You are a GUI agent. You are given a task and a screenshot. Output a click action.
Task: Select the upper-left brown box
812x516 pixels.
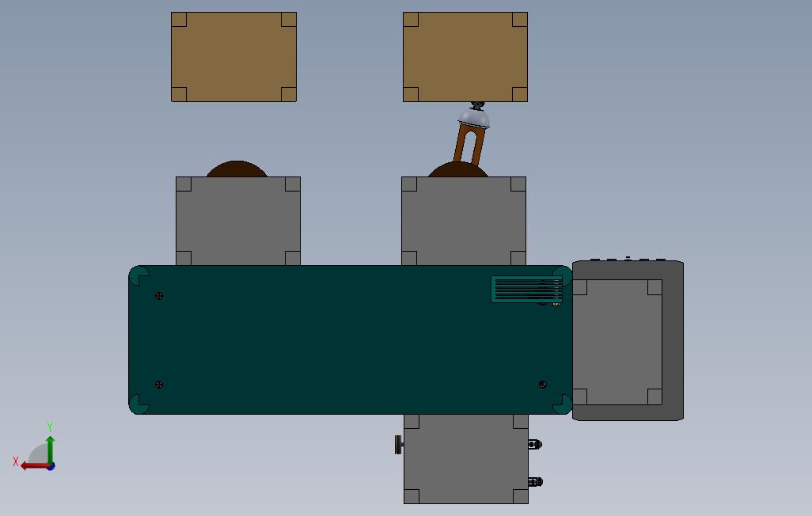click(x=233, y=57)
